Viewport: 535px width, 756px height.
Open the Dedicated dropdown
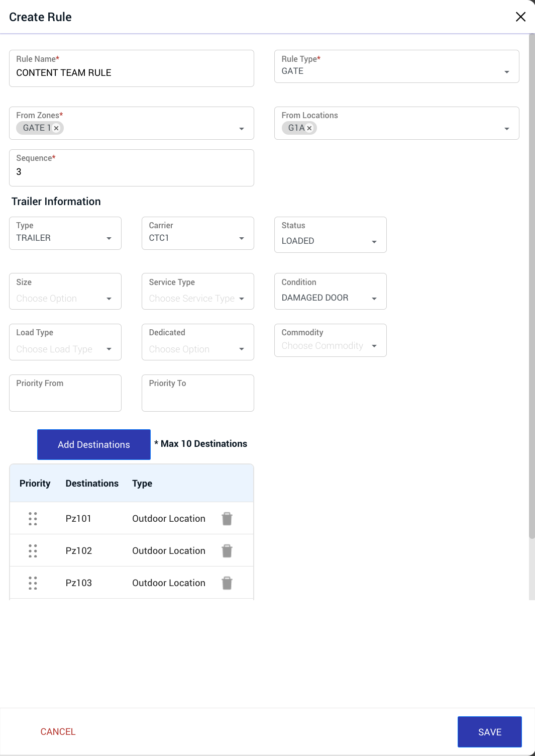coord(198,342)
